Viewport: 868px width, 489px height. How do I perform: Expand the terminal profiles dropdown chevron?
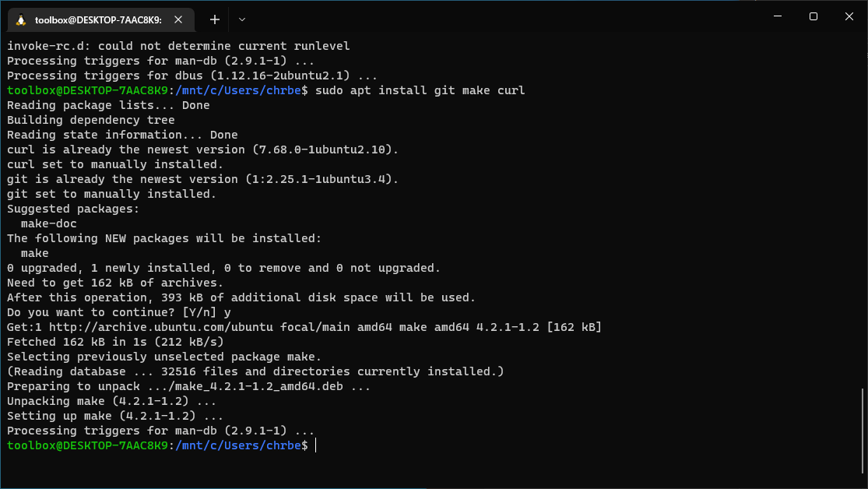coord(242,19)
